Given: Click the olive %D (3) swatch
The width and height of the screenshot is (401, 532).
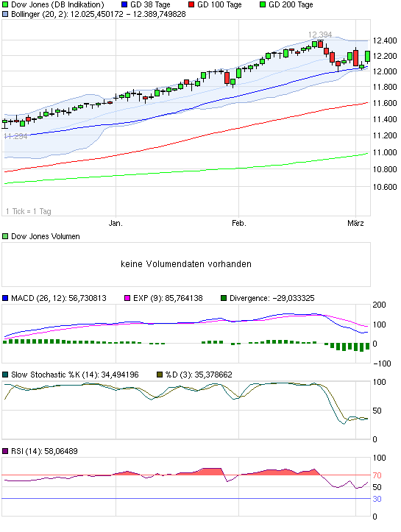Looking at the screenshot, I should click(x=160, y=375).
